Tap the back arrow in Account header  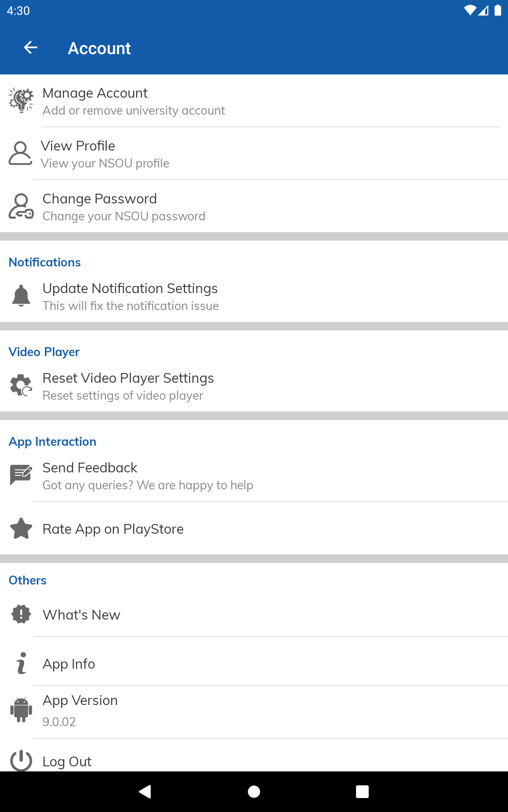click(30, 48)
